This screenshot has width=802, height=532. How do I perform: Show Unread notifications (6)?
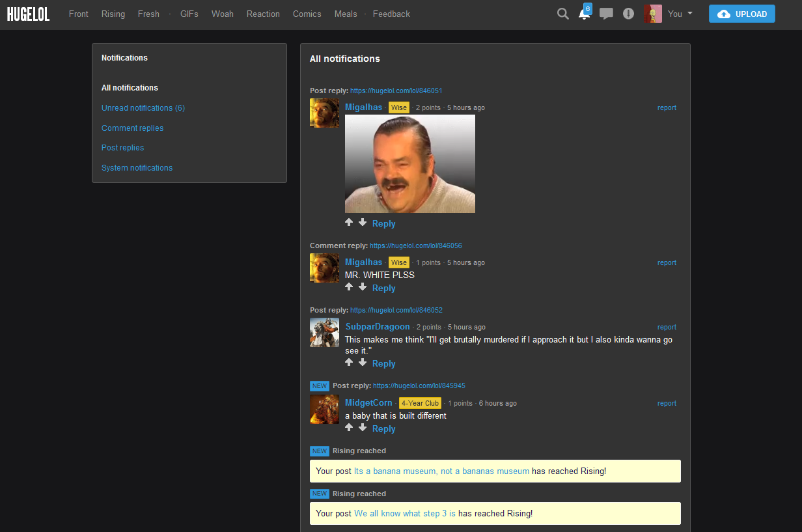pos(143,108)
